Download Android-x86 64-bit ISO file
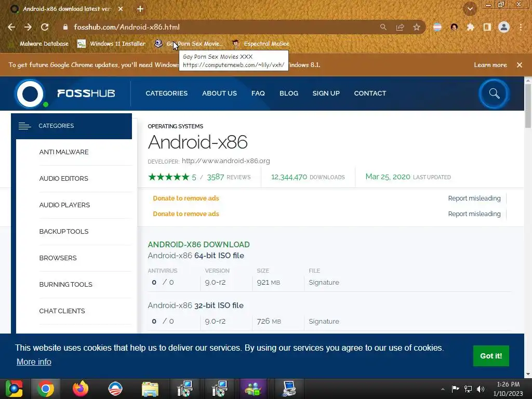This screenshot has width=532, height=399. tap(196, 256)
